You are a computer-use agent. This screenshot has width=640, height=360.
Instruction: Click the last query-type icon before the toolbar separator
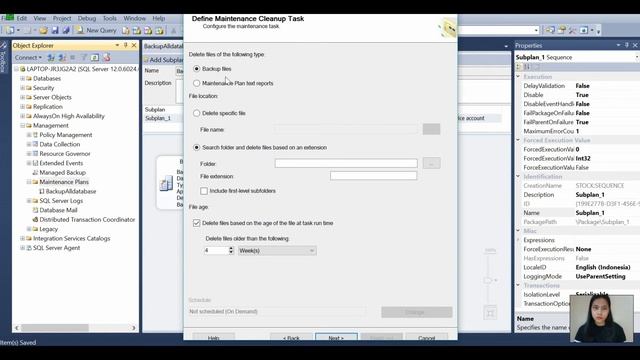pos(159,31)
